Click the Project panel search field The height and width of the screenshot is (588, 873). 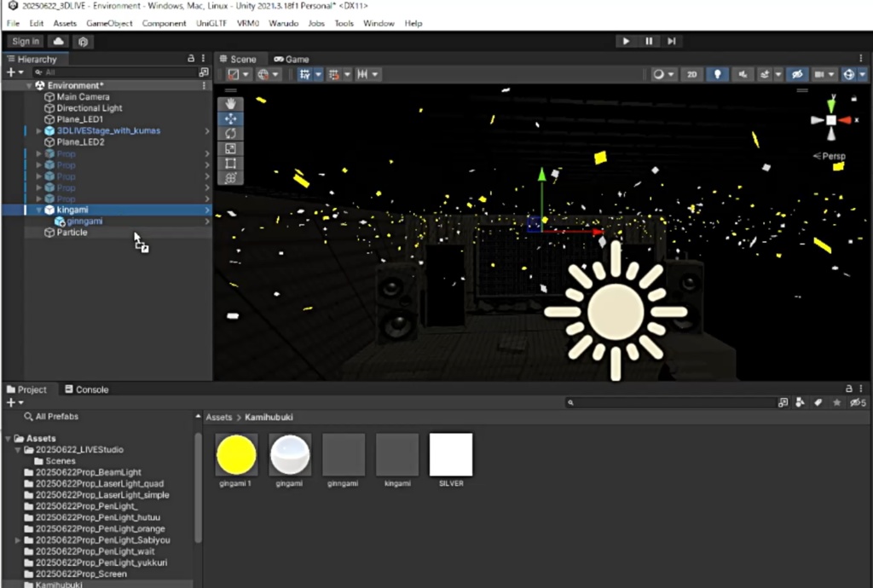(x=670, y=403)
